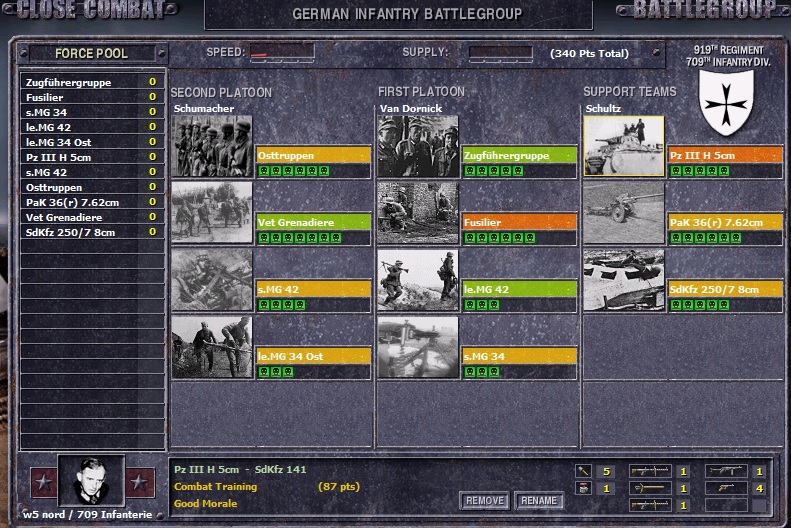Click the pistol weapon icon
Viewport: 791px width, 528px height.
tap(726, 488)
